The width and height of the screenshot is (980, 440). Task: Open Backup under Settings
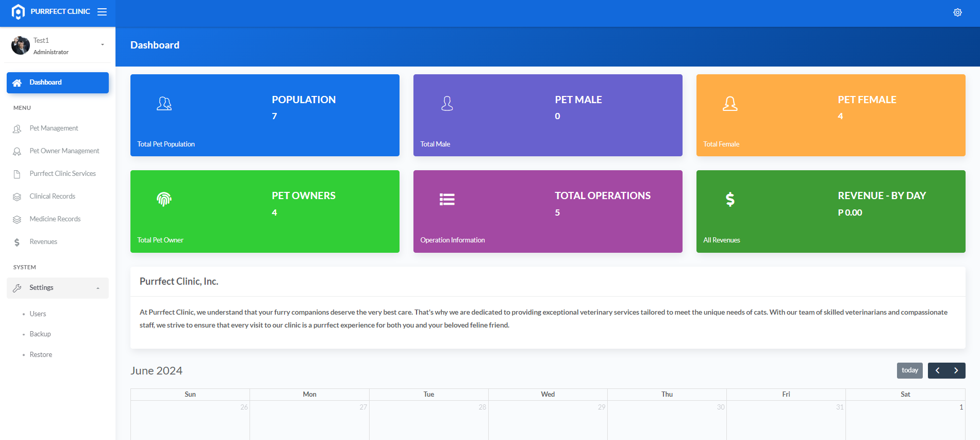tap(40, 334)
